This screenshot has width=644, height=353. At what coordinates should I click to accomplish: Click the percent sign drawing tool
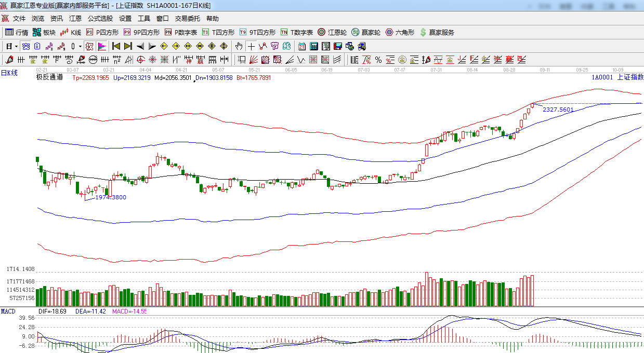[378, 60]
